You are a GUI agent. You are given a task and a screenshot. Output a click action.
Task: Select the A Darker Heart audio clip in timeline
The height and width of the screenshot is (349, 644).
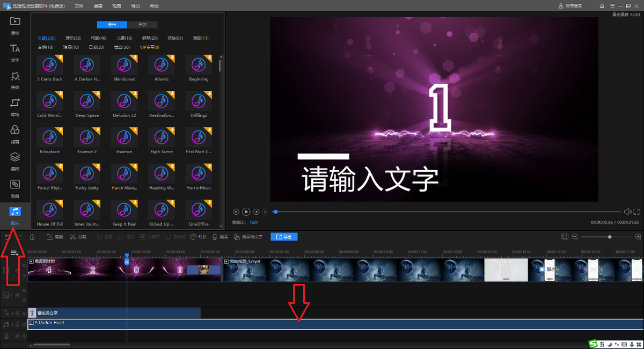pyautogui.click(x=335, y=324)
